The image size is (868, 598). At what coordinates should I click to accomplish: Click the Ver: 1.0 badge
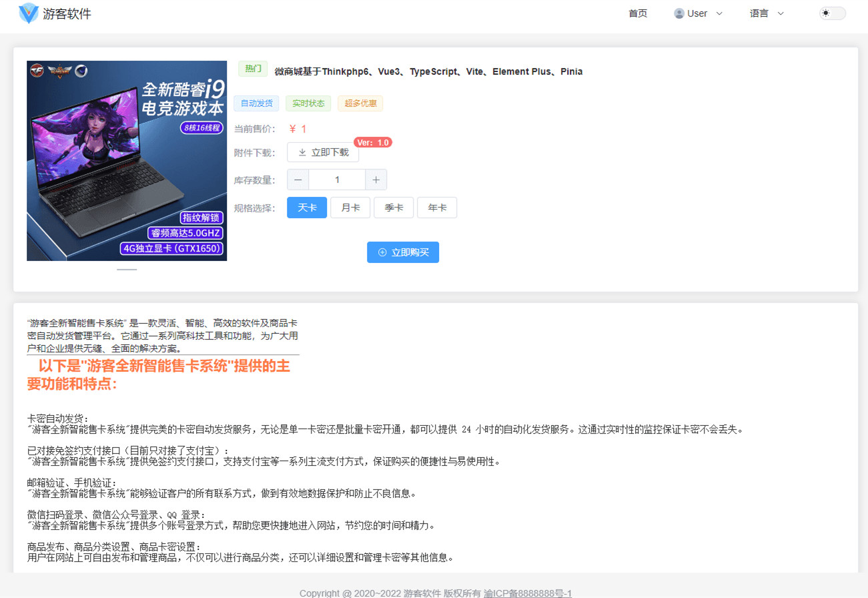pos(373,142)
